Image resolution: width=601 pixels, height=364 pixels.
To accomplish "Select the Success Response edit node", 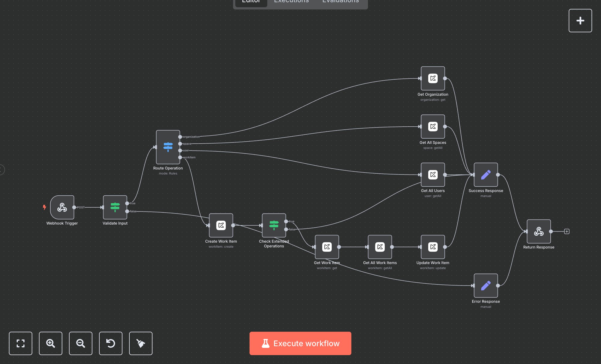I will click(x=486, y=174).
